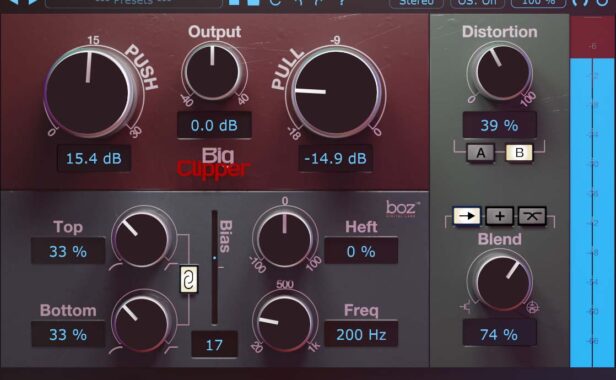
Task: Click the Top 33 % value field
Action: coord(68,251)
